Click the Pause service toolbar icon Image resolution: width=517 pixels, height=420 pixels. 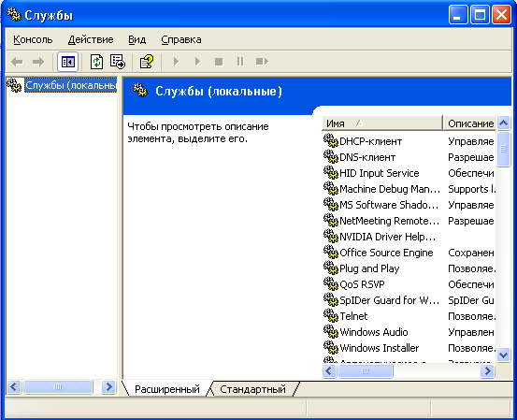240,62
